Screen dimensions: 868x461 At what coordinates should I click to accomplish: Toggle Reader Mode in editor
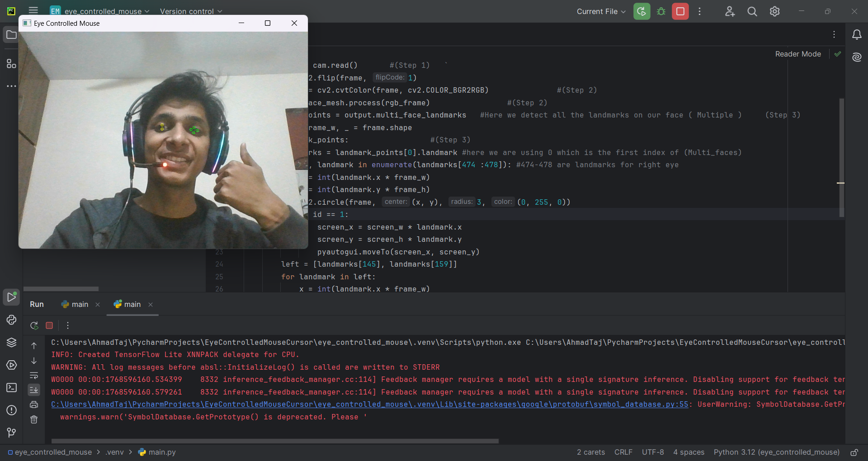pos(798,54)
